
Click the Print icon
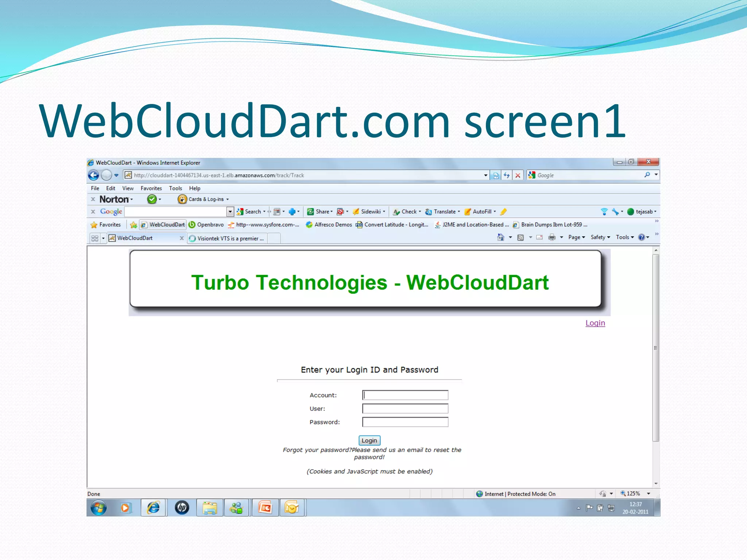click(552, 237)
